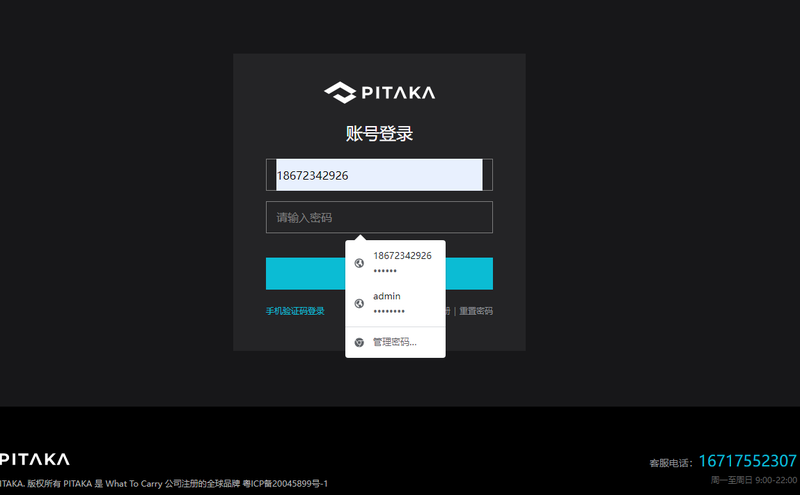Open the 手机验证码登录 link
The image size is (800, 495).
click(x=295, y=311)
